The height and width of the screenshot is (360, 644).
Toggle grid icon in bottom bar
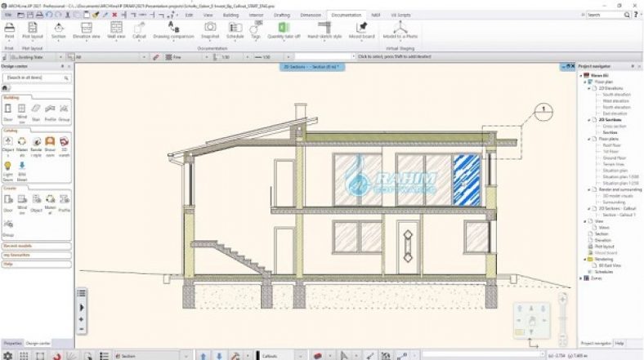[x=24, y=356]
